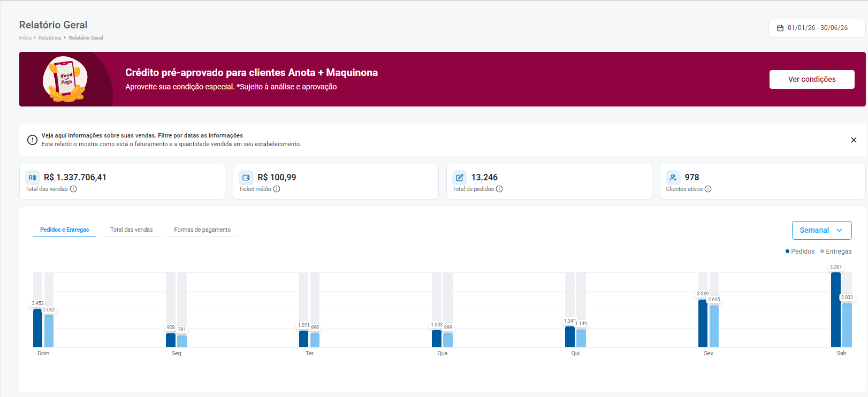Click the R$ currency icon
Screen dimensions: 868x397
point(33,178)
